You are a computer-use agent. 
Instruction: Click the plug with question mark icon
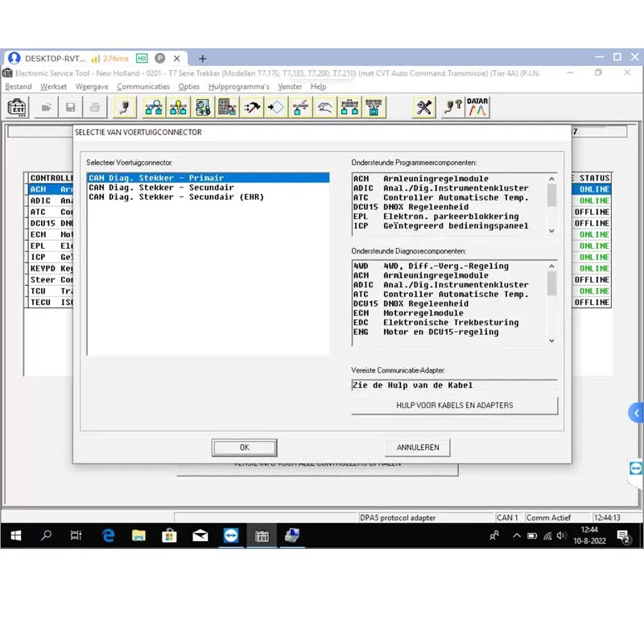point(452,108)
